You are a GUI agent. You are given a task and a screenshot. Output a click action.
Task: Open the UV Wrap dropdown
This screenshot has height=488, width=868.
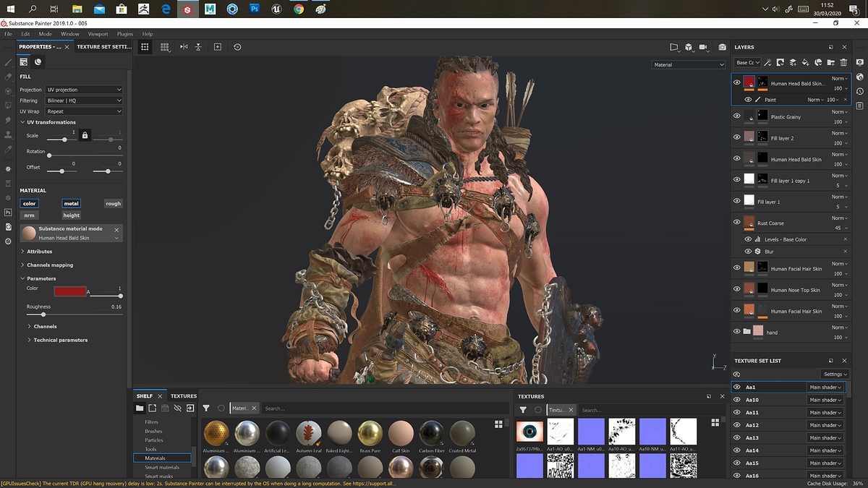tap(83, 111)
